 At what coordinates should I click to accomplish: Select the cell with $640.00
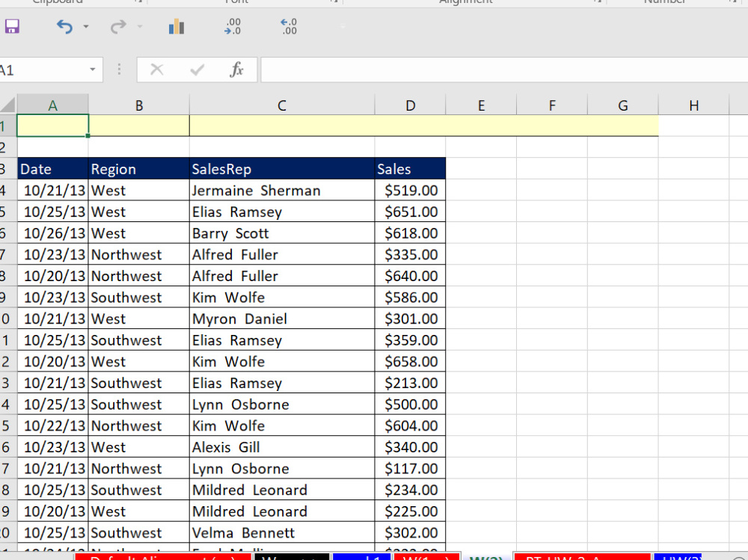tap(410, 276)
